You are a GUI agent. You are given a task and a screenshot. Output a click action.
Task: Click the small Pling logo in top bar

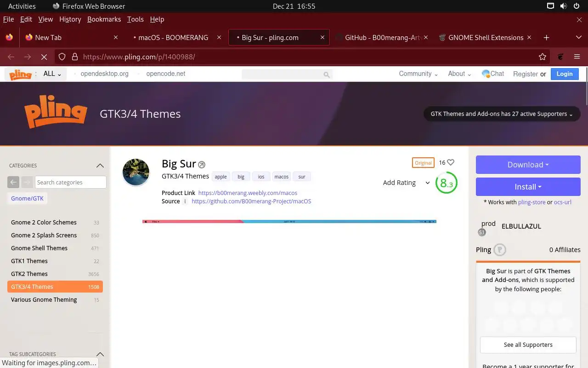click(x=20, y=74)
